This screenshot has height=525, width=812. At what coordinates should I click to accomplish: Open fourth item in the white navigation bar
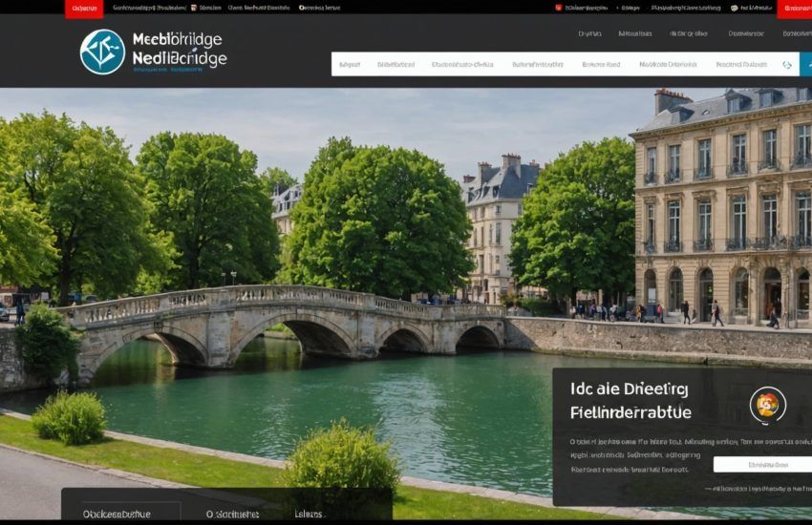pyautogui.click(x=538, y=65)
